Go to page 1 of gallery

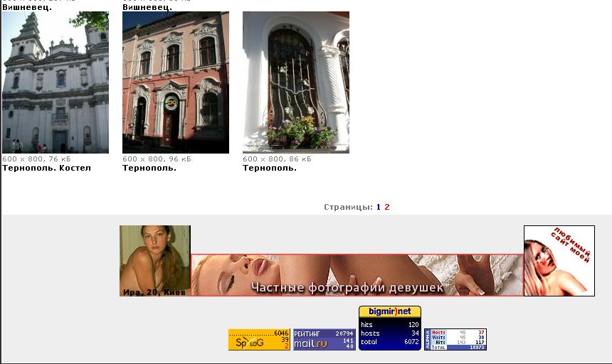379,208
